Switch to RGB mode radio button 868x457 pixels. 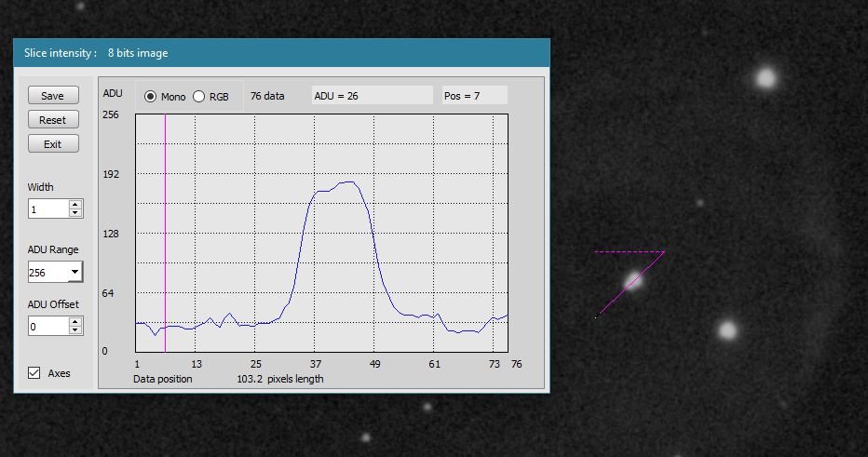[x=198, y=97]
